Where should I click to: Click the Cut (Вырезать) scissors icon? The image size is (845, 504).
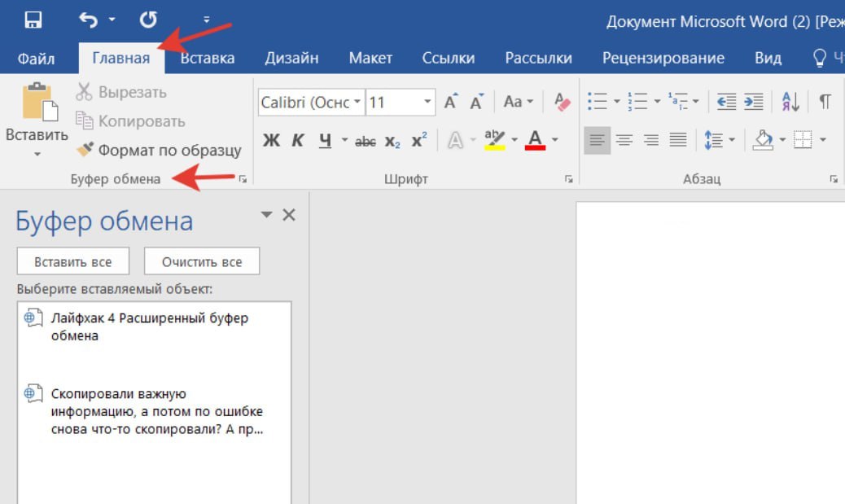click(85, 92)
